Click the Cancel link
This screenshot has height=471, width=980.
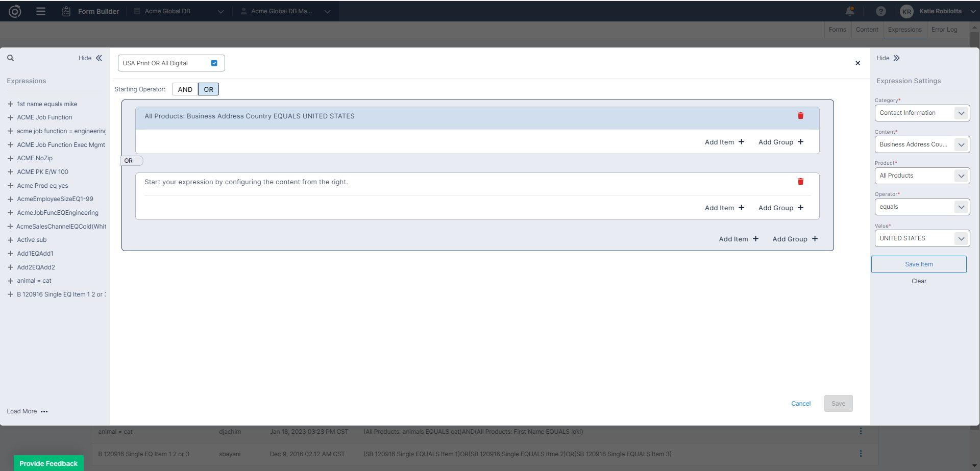point(800,404)
